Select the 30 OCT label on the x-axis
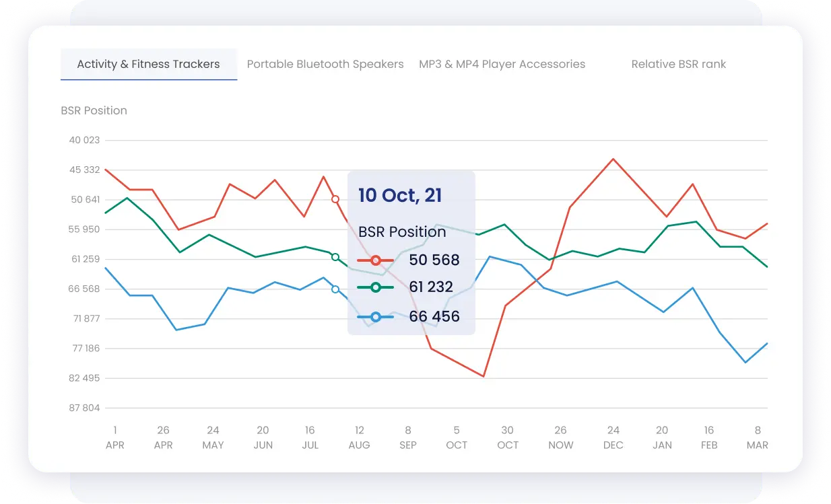The image size is (831, 504). (508, 437)
